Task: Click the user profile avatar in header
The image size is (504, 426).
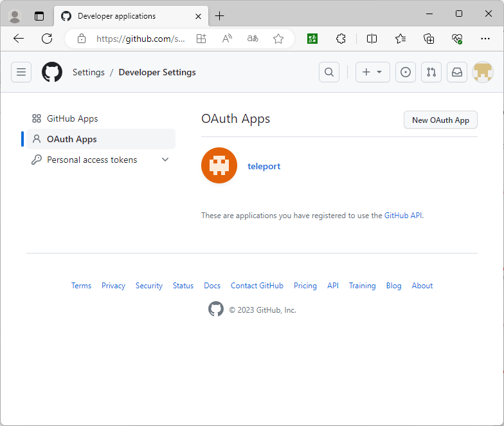Action: (483, 72)
